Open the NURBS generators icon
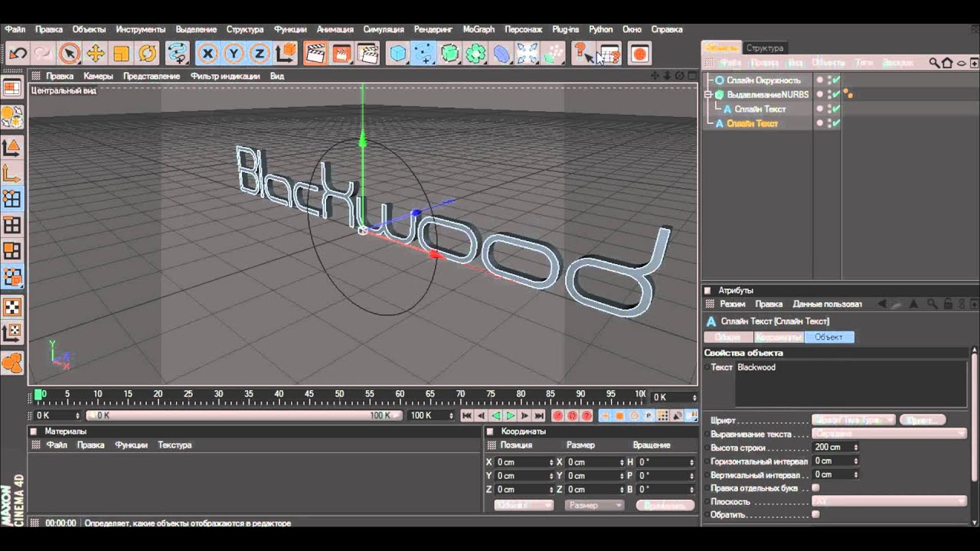Screen dimensions: 980x551 click(449, 53)
